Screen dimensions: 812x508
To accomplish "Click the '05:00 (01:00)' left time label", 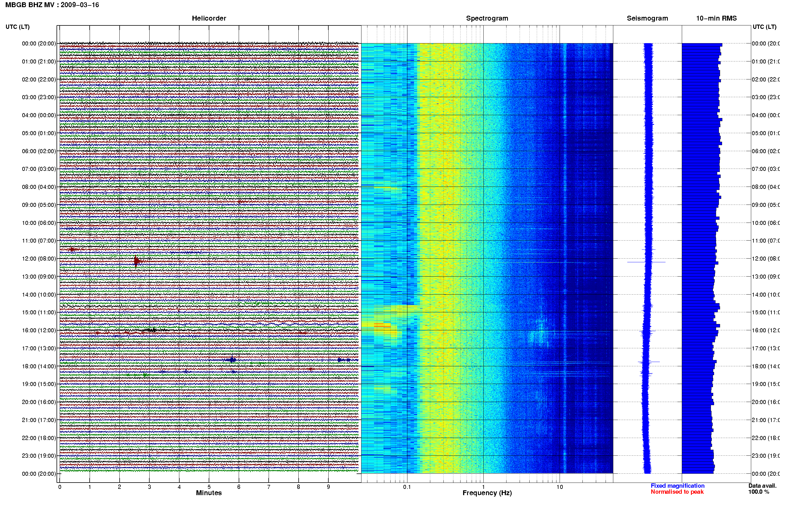I will [x=39, y=133].
